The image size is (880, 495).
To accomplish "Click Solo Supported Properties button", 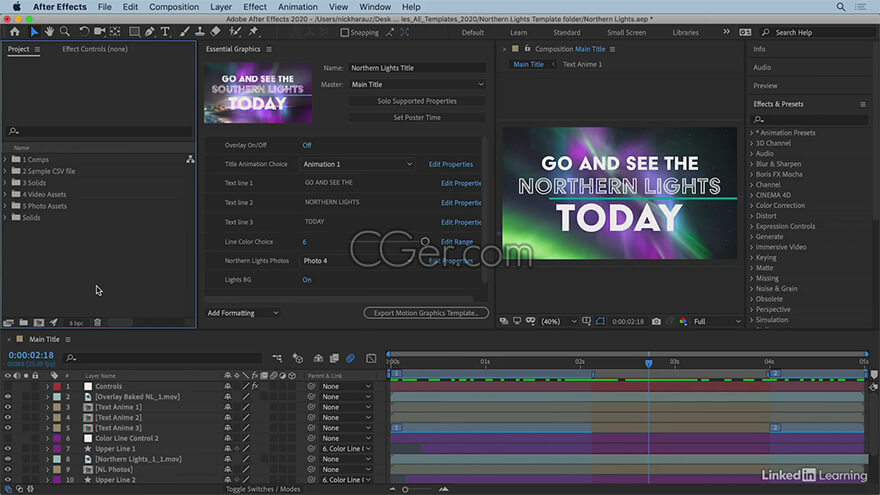I will (417, 101).
